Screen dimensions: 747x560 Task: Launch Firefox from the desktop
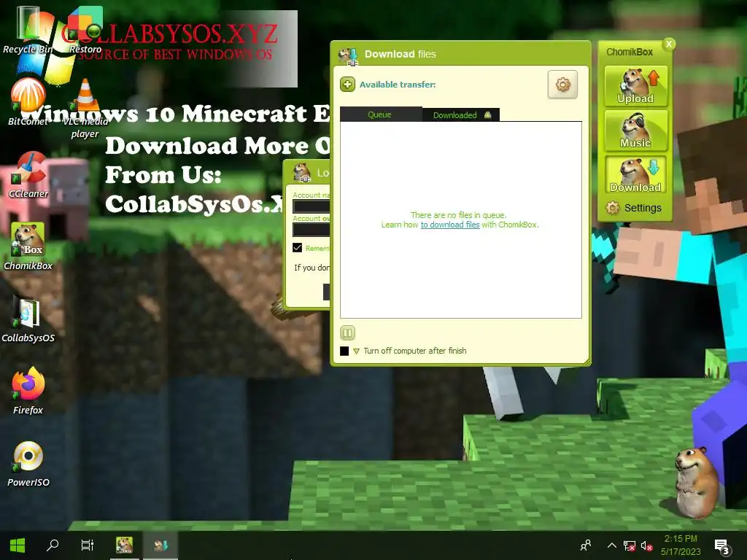[28, 391]
